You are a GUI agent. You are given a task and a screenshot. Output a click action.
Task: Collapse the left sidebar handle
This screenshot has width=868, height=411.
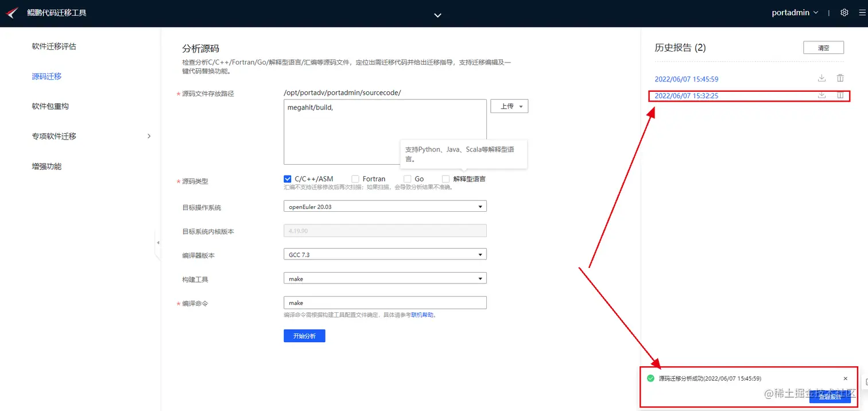click(x=158, y=243)
